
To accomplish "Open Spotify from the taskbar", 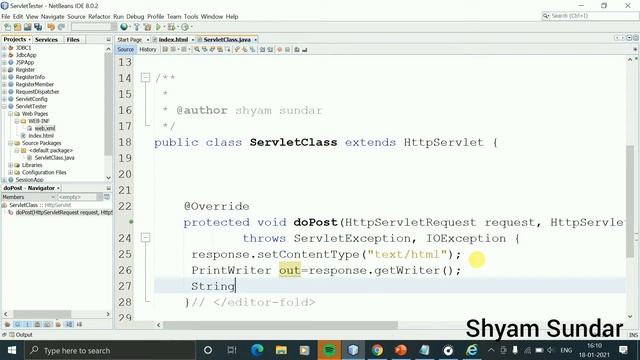I will point(329,350).
